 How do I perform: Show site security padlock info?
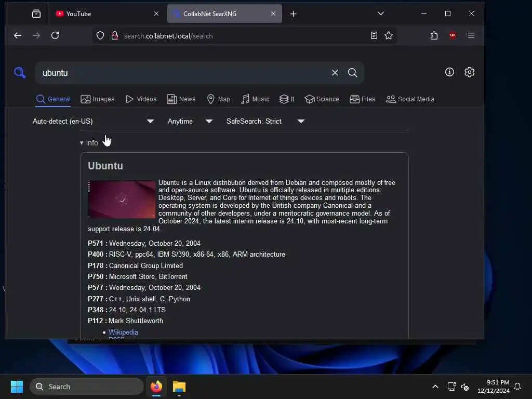pyautogui.click(x=115, y=36)
